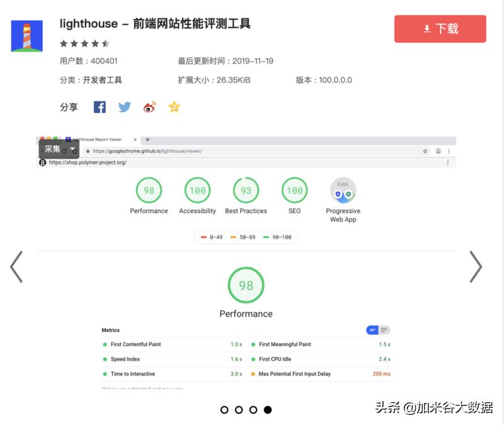Share the extension via Twitter
The width and height of the screenshot is (504, 425).
124,107
